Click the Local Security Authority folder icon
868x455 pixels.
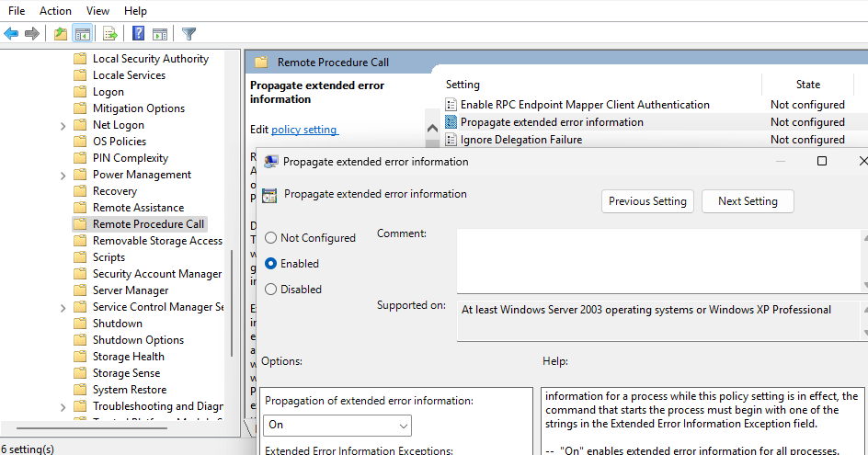click(80, 59)
